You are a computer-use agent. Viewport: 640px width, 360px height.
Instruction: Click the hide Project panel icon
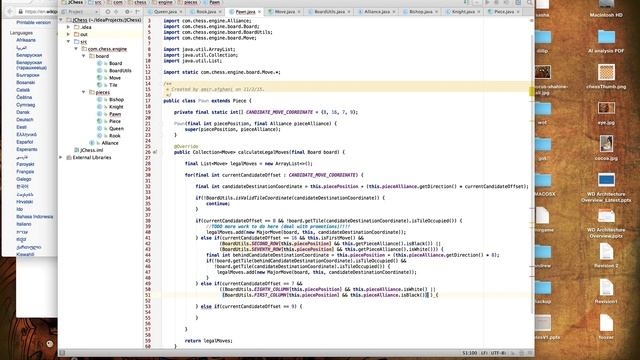point(137,12)
